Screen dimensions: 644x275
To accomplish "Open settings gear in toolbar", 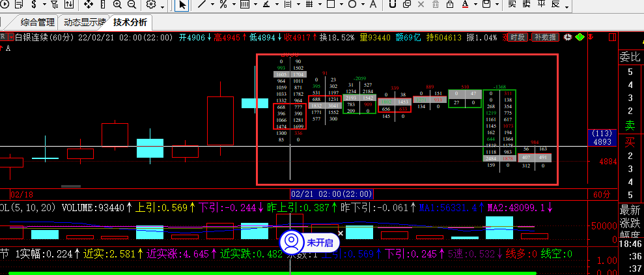I will [x=151, y=5].
